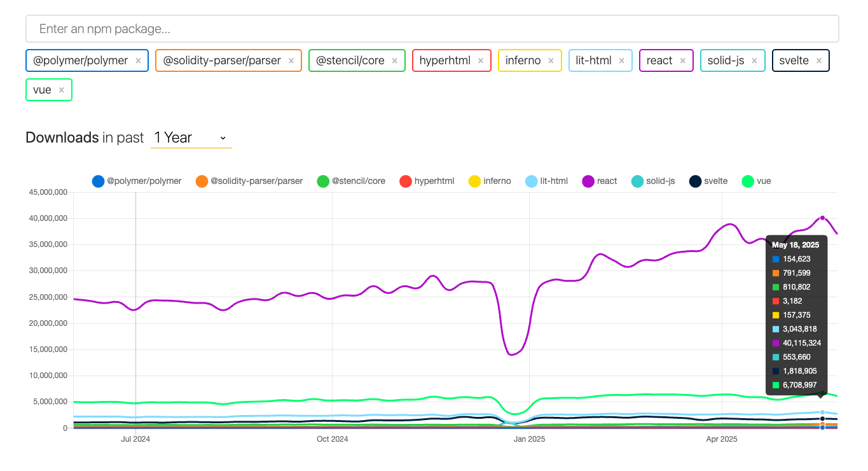Click the '154,623' polymer tooltip value
The height and width of the screenshot is (471, 868).
(797, 259)
